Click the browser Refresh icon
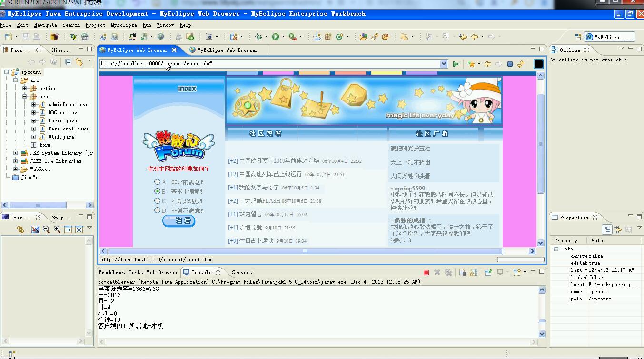 point(521,64)
